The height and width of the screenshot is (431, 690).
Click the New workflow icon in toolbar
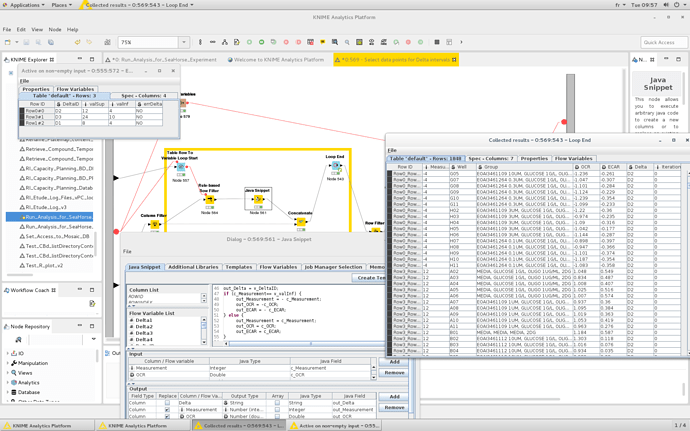click(7, 42)
